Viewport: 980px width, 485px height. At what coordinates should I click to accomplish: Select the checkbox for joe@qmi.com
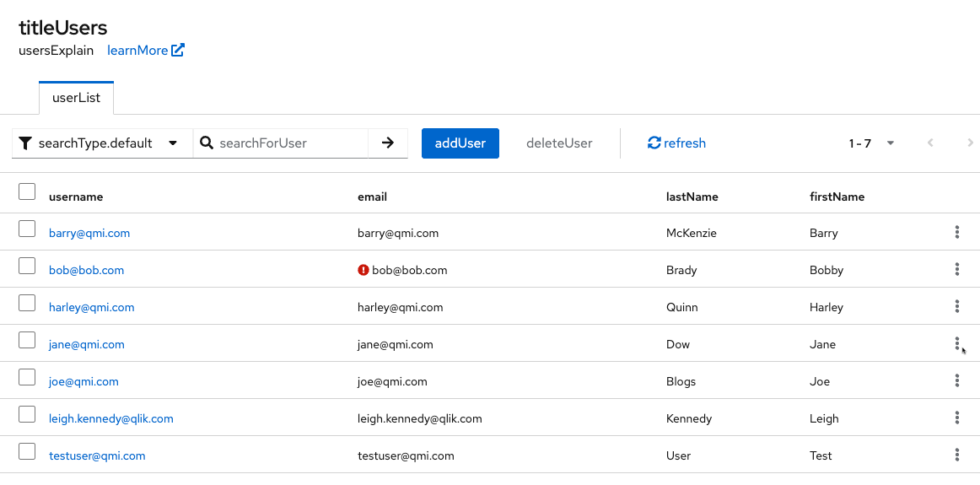(27, 377)
